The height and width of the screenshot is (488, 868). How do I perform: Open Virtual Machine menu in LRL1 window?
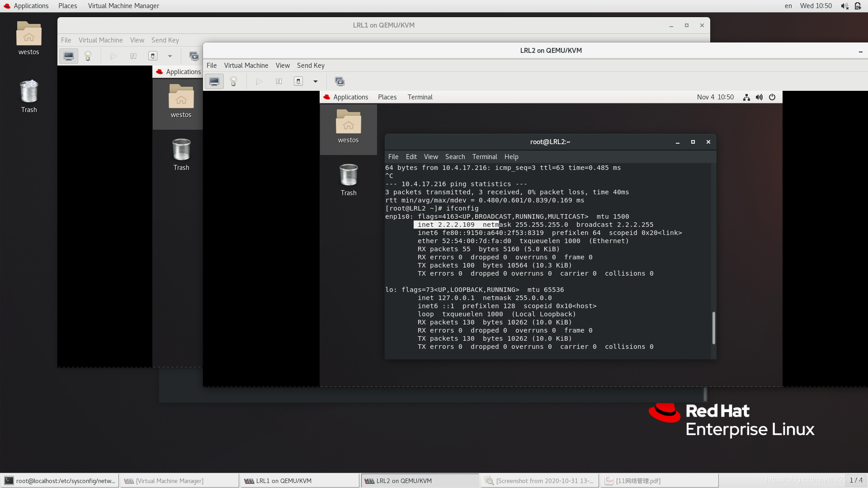[100, 40]
